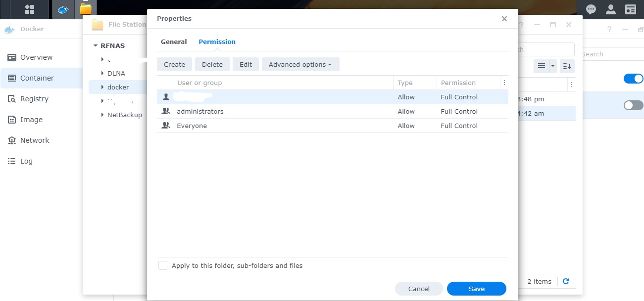Select the Permission tab in Properties
Viewport: 644px width, 301px height.
217,42
